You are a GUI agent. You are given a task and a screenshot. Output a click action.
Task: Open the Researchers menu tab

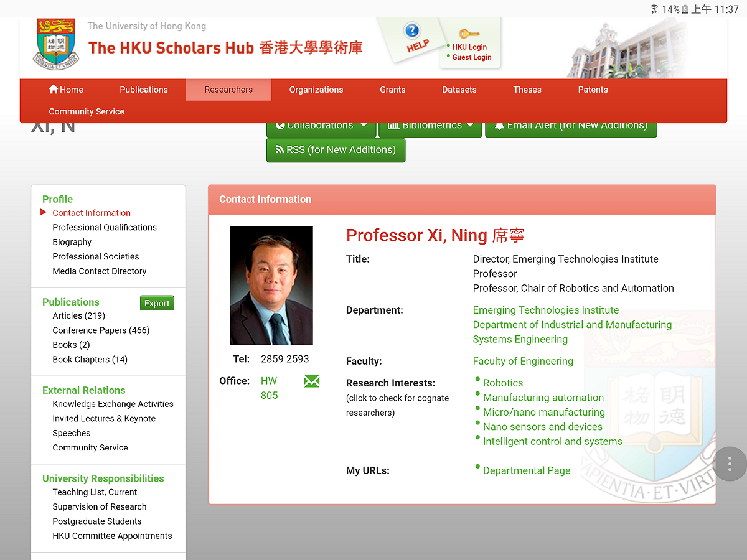(x=228, y=90)
